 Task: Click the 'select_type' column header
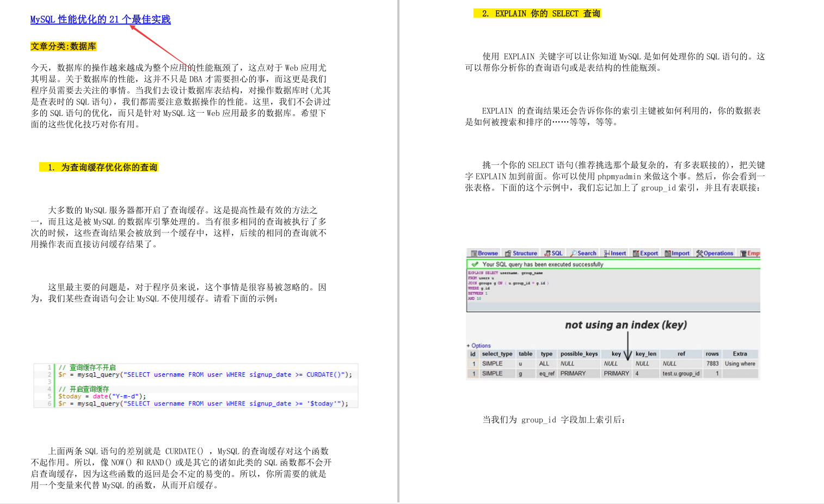[497, 354]
